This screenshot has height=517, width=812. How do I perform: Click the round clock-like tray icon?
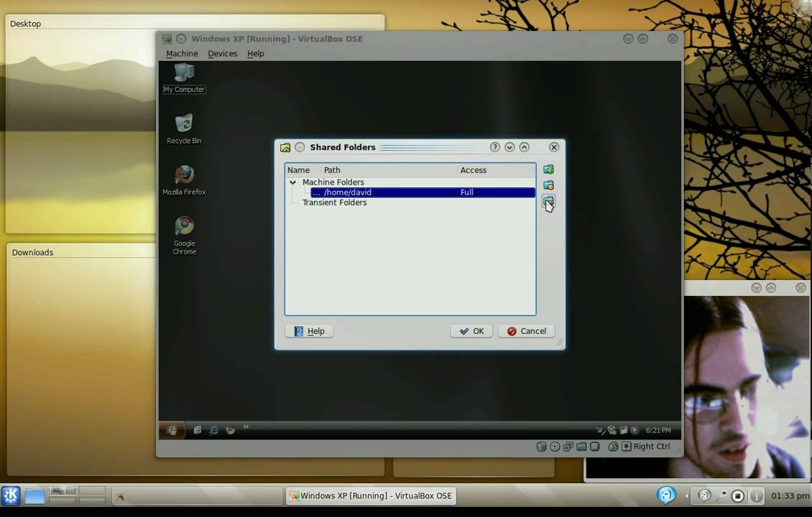(703, 495)
